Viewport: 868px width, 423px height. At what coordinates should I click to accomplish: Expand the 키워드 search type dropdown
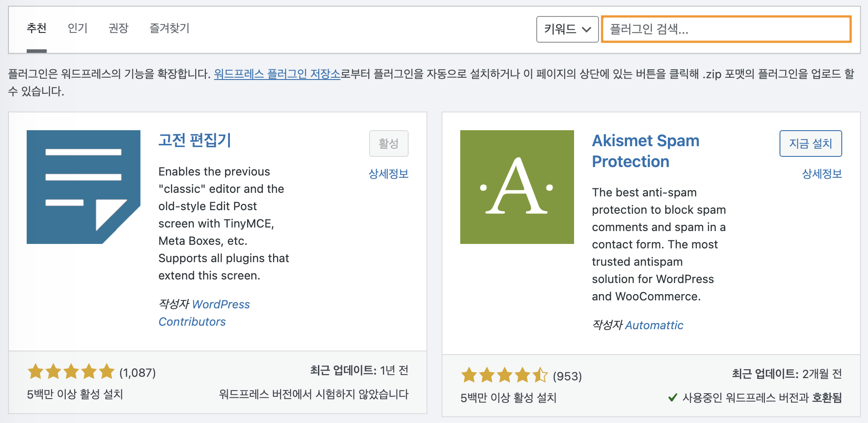click(x=567, y=29)
